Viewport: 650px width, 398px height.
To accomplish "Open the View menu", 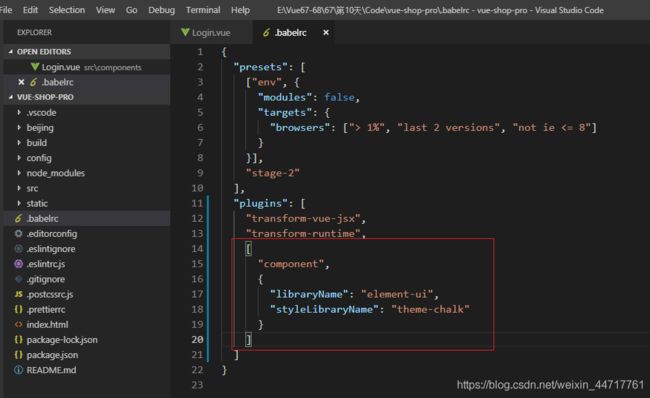I will click(105, 10).
